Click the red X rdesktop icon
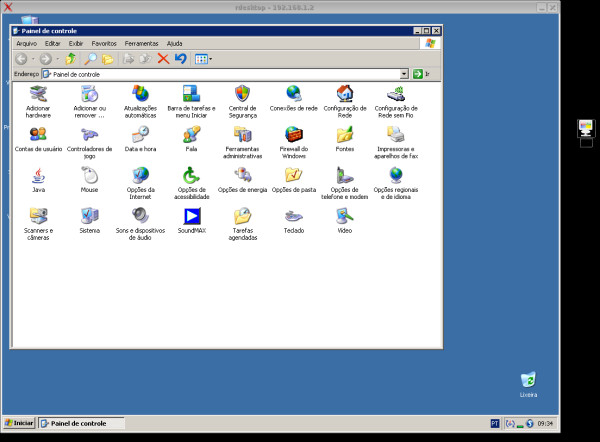This screenshot has height=442, width=600. pos(8,7)
